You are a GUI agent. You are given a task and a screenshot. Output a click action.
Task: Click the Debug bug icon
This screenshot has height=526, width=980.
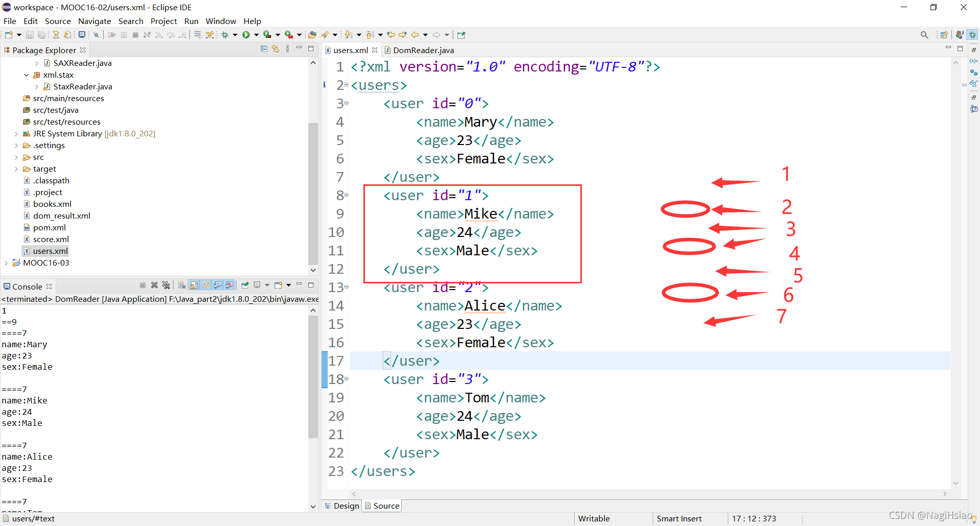(225, 35)
